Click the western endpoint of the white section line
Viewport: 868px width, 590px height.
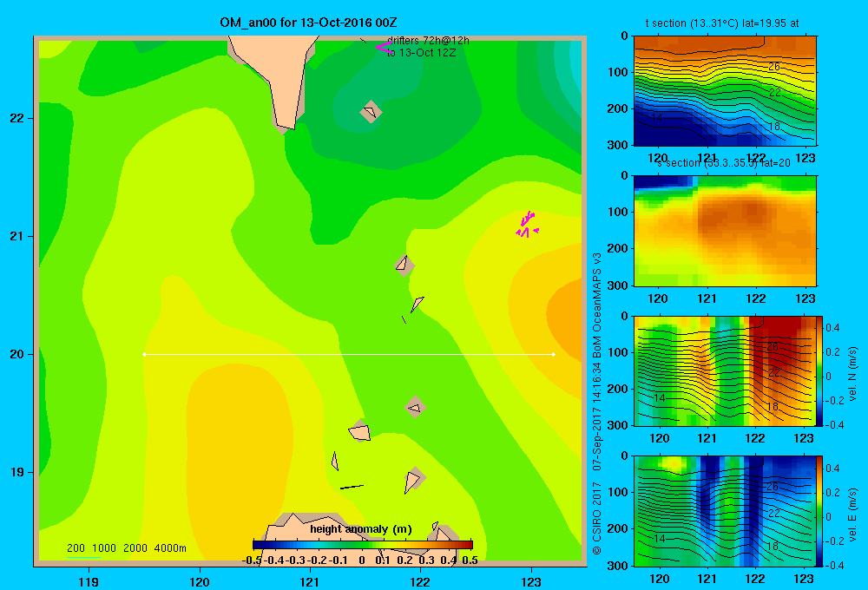click(144, 354)
